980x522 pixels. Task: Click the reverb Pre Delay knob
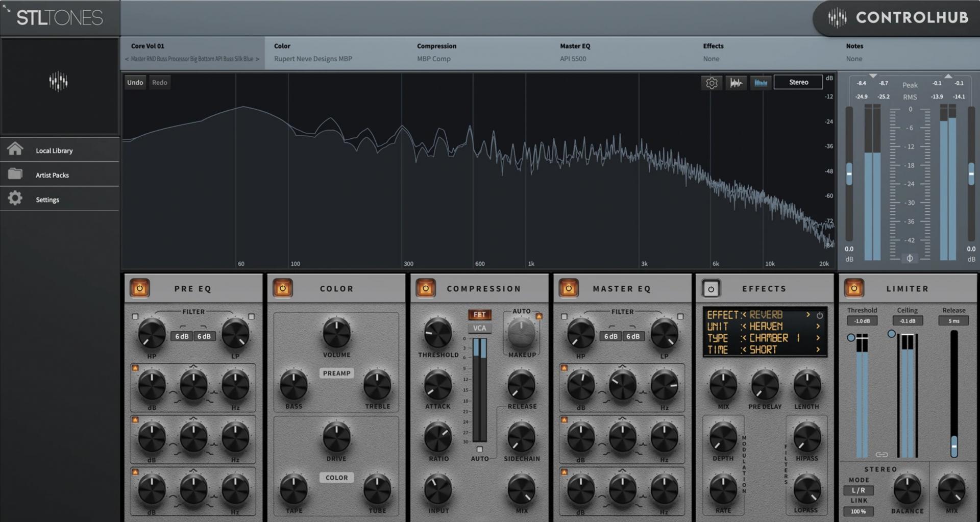point(765,385)
